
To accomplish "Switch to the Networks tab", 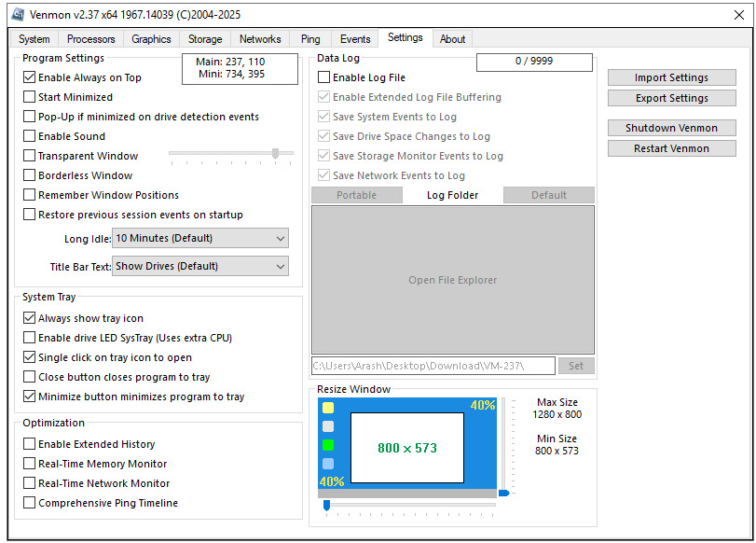I will click(x=260, y=39).
